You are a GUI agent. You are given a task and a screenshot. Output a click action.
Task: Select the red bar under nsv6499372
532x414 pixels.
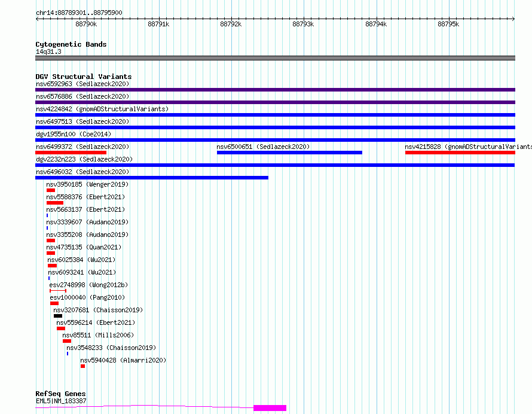tap(71, 153)
